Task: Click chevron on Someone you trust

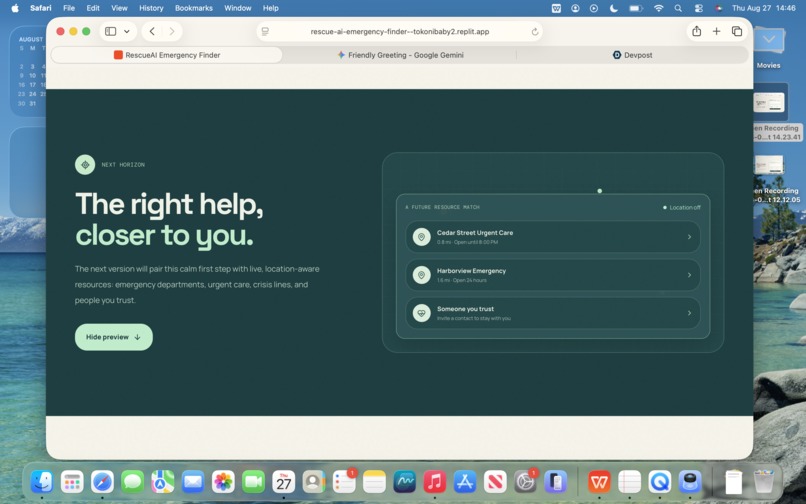Action: pyautogui.click(x=689, y=313)
